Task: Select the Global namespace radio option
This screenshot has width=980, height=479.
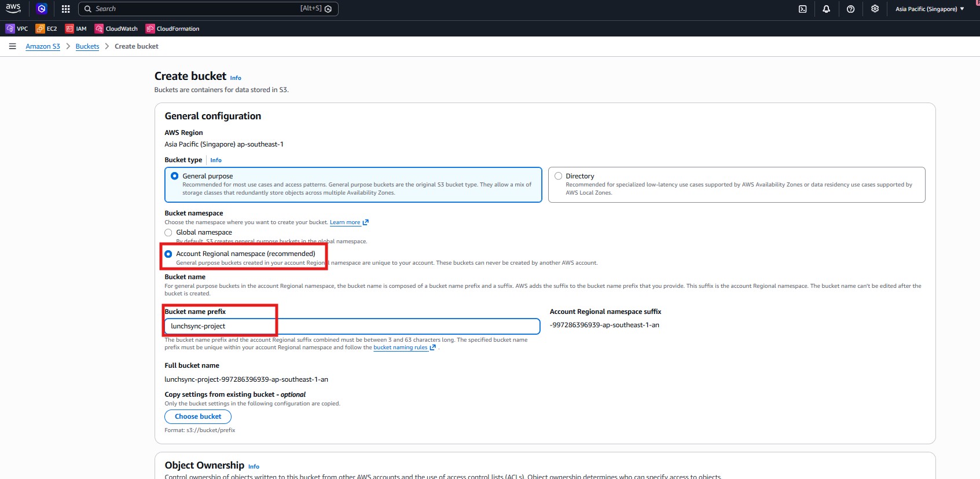Action: (168, 232)
